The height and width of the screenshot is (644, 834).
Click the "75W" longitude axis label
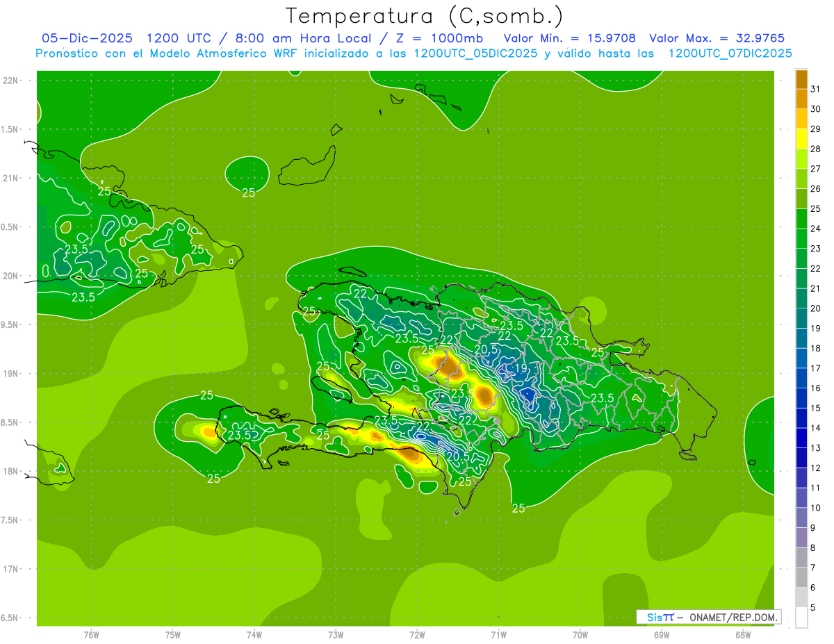tap(173, 634)
